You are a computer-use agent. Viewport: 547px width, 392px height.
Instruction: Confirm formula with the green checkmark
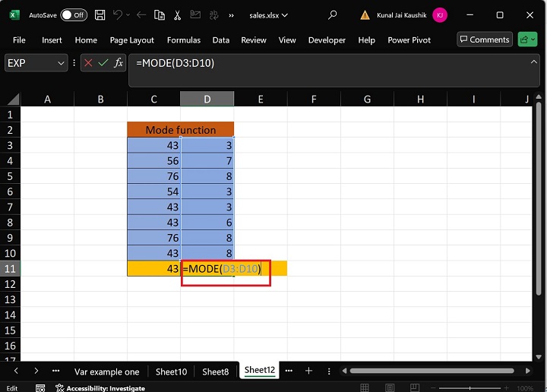click(103, 63)
